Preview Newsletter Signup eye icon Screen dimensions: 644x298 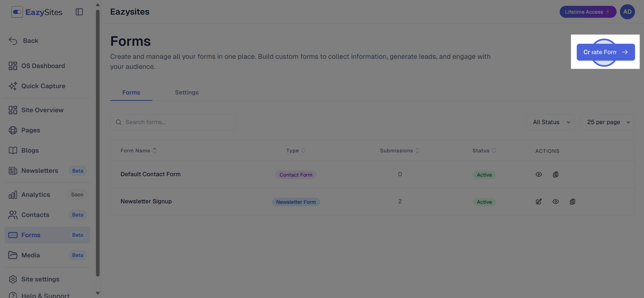coord(555,201)
